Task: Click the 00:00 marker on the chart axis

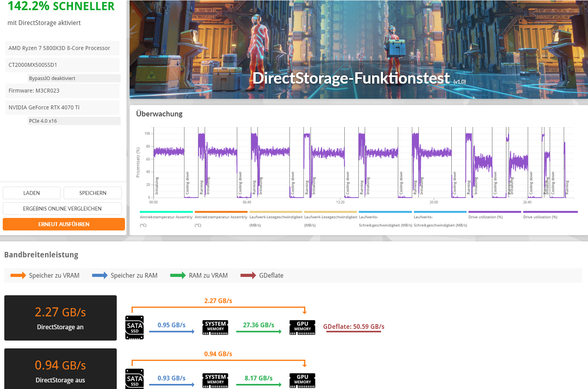Action: [153, 202]
